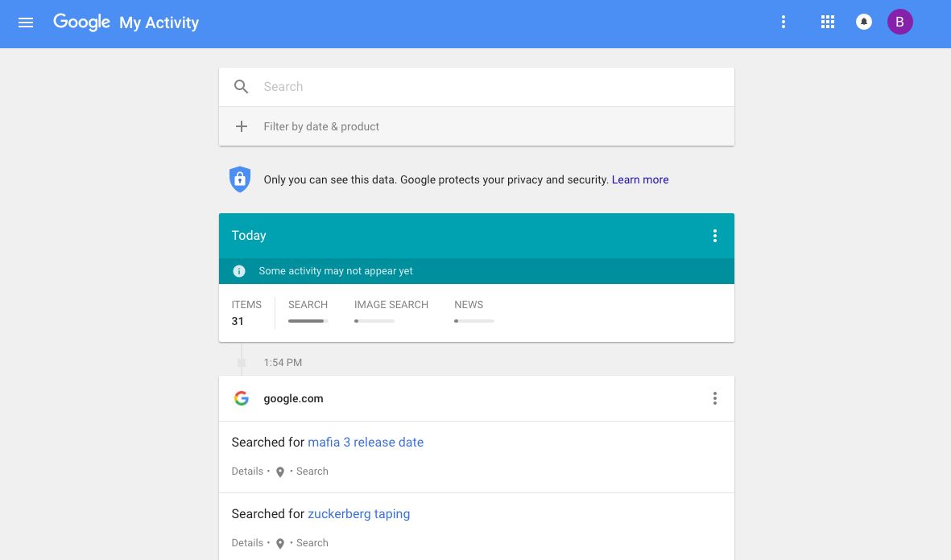Select the NEWS category
951x560 pixels.
click(469, 311)
